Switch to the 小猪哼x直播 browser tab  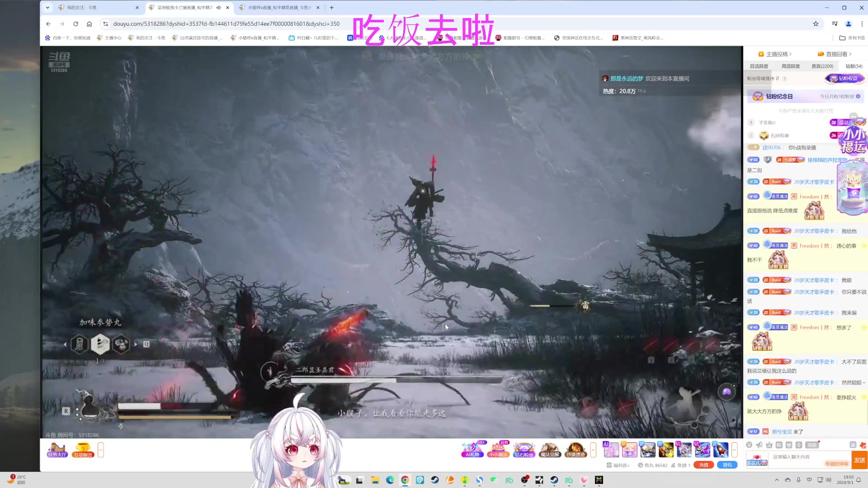(279, 7)
